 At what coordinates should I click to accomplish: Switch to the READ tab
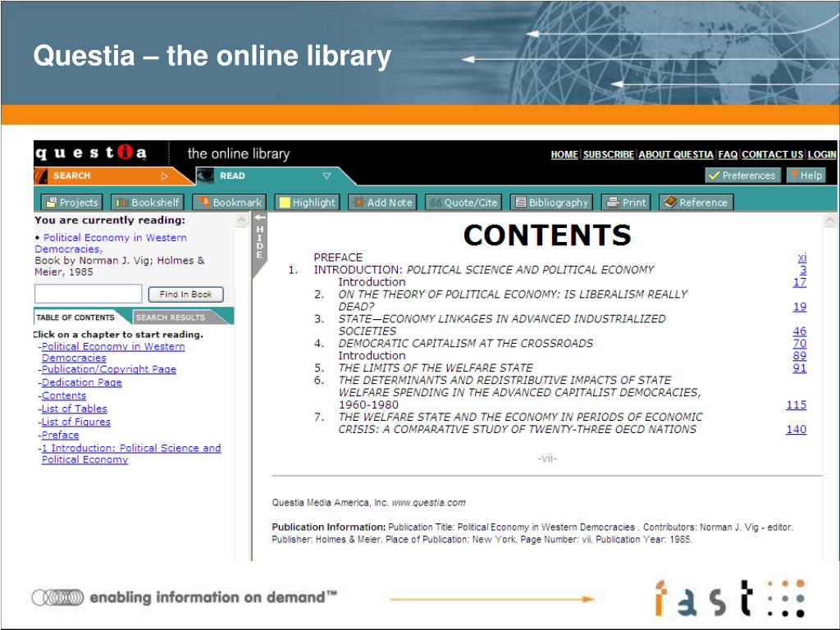pyautogui.click(x=232, y=176)
